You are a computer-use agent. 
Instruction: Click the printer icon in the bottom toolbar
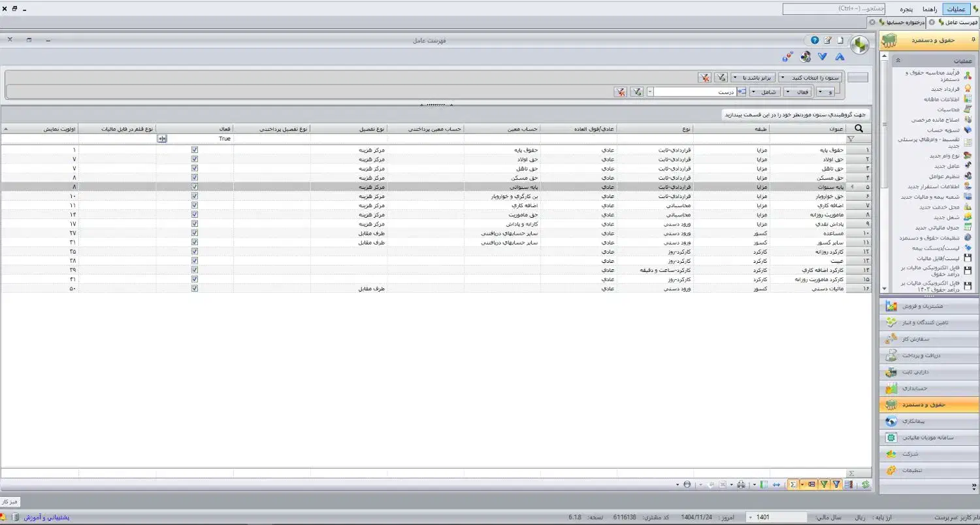point(741,484)
